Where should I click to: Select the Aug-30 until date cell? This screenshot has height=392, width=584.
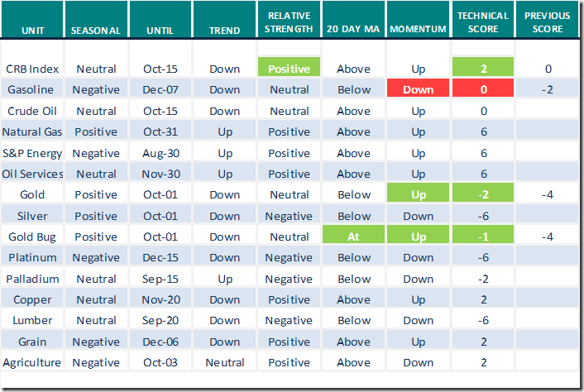pos(160,153)
